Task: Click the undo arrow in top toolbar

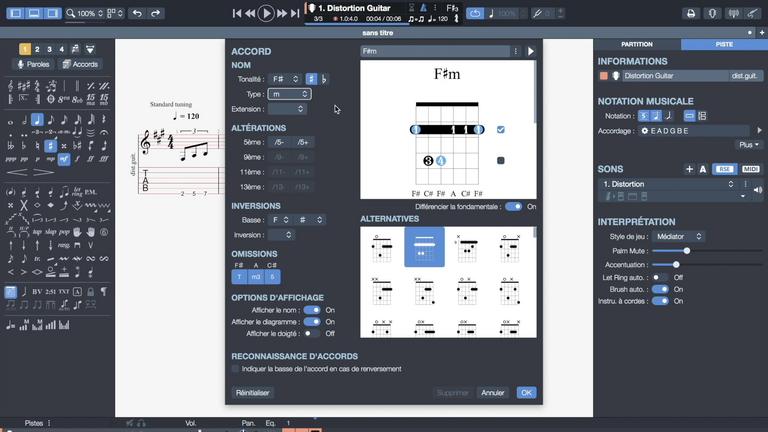Action: (x=137, y=13)
